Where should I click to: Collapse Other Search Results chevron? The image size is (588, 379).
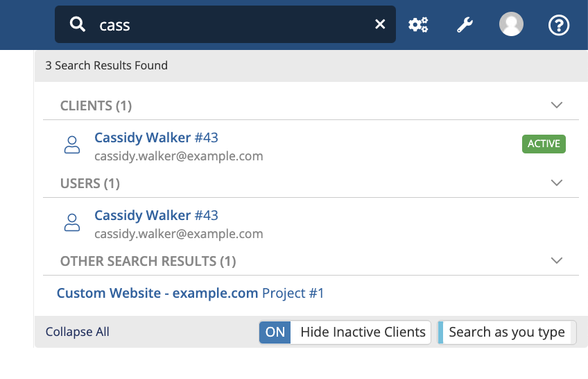pyautogui.click(x=557, y=260)
